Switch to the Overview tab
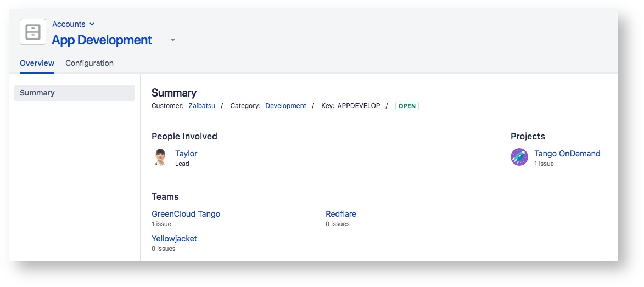Screen dimensions: 644x287 pos(37,63)
